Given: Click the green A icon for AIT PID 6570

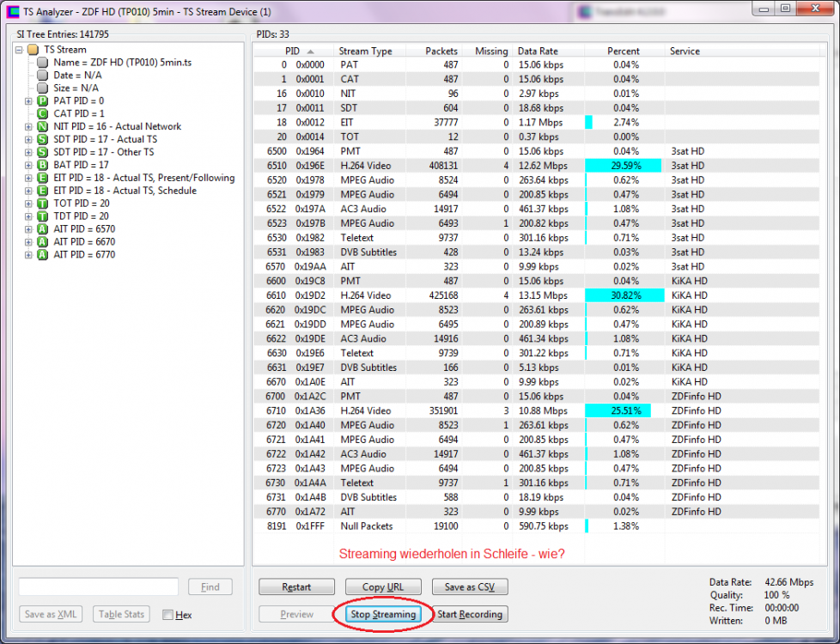Looking at the screenshot, I should pos(42,229).
